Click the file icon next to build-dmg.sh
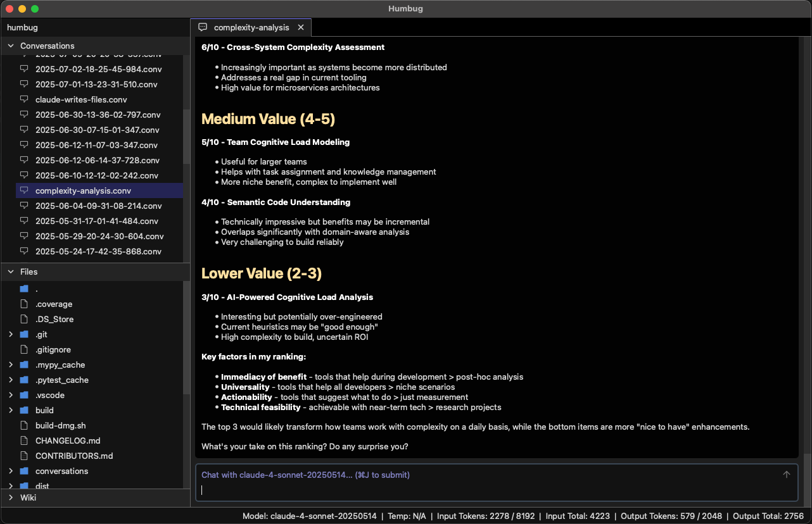The image size is (812, 524). (23, 425)
